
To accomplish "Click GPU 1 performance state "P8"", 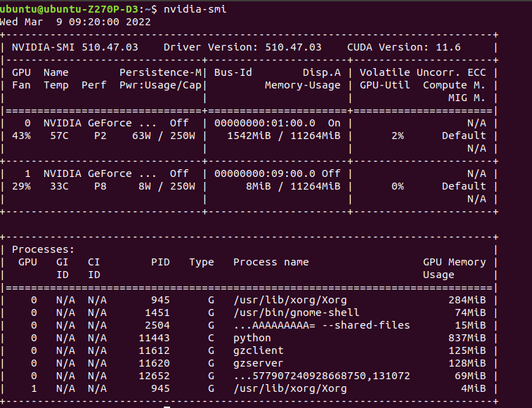I will (x=100, y=187).
